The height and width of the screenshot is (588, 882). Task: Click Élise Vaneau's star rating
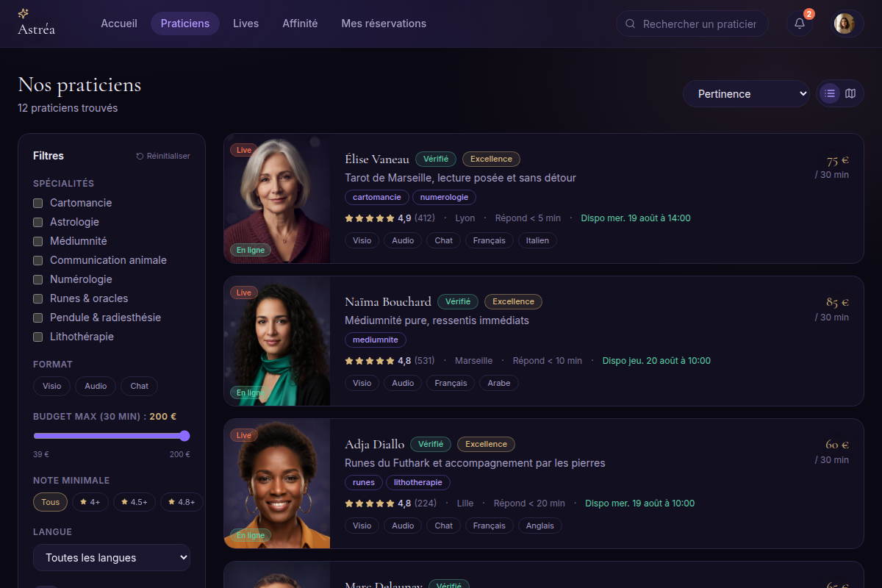tap(370, 218)
